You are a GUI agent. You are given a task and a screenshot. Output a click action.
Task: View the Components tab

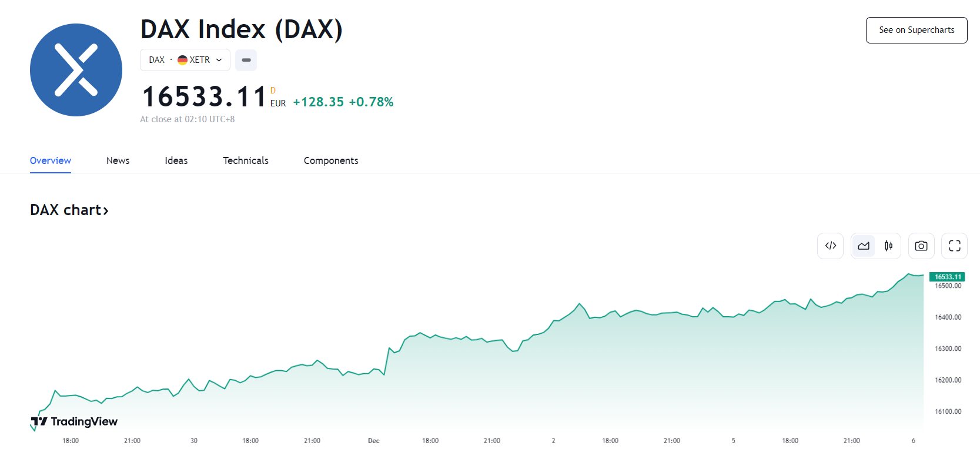pos(330,160)
